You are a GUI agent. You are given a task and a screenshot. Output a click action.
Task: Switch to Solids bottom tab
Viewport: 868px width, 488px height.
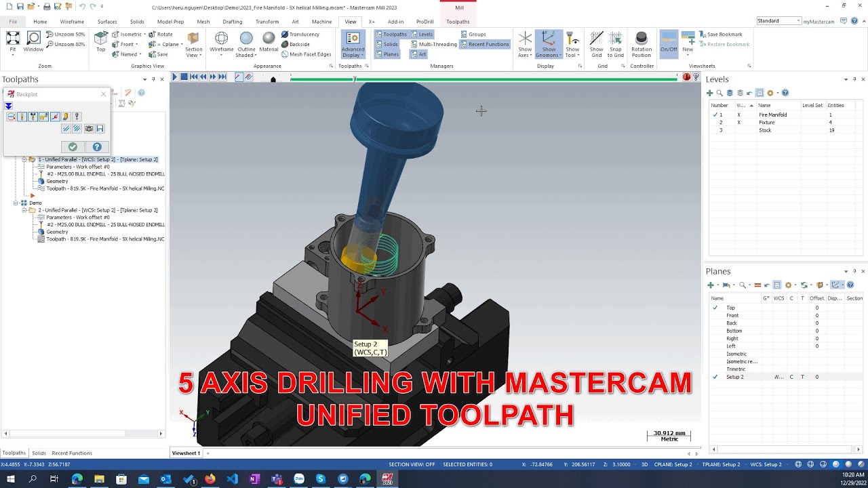tap(39, 453)
